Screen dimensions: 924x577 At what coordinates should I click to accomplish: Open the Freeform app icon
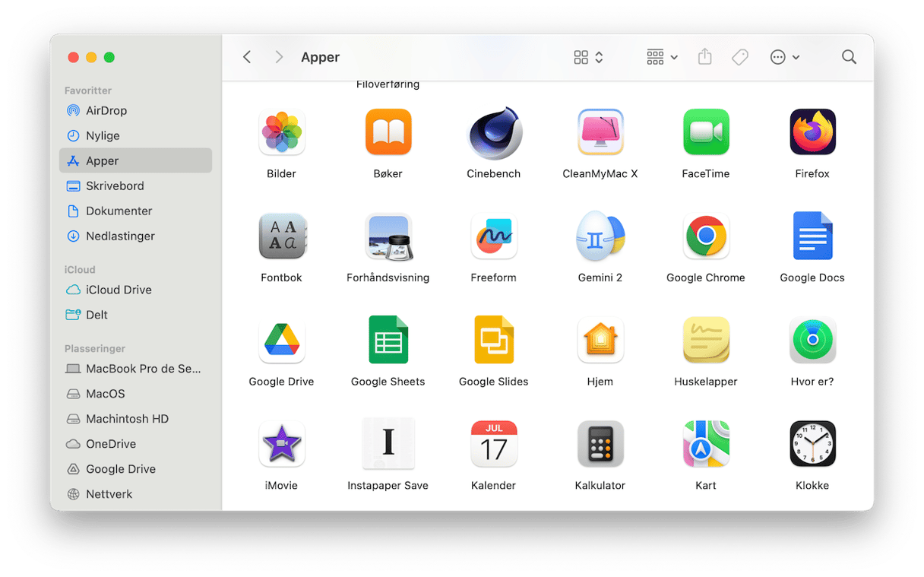[x=494, y=236]
